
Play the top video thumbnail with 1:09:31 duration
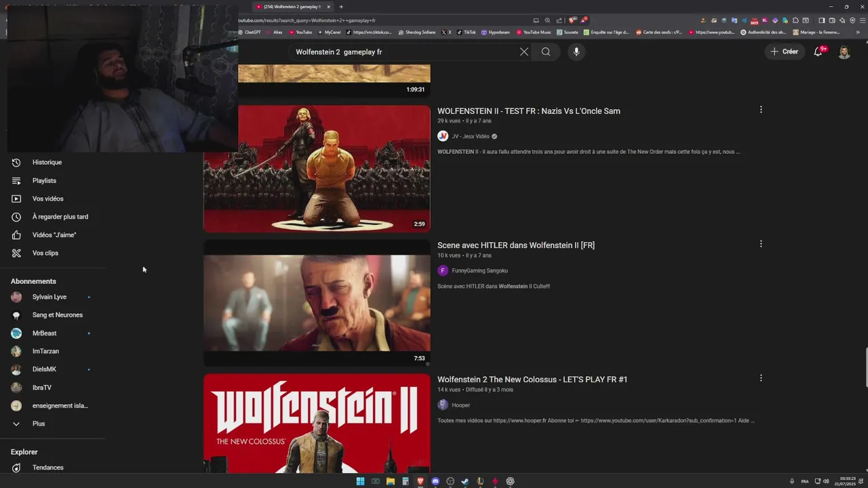334,80
